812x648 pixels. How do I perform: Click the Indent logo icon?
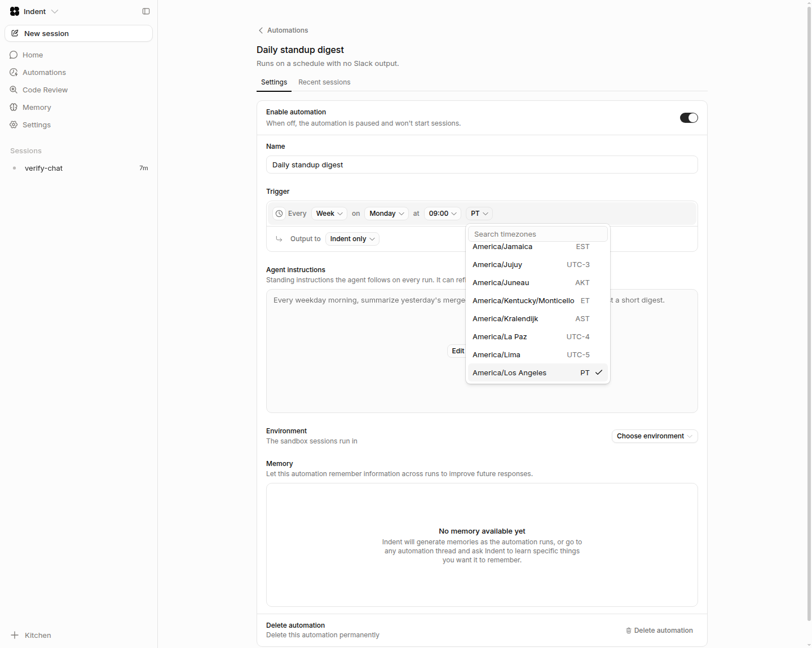click(15, 11)
